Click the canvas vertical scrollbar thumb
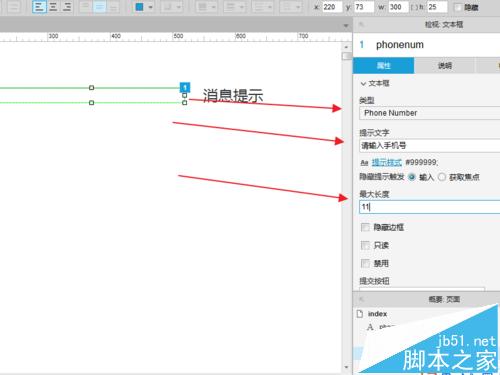 [x=347, y=56]
